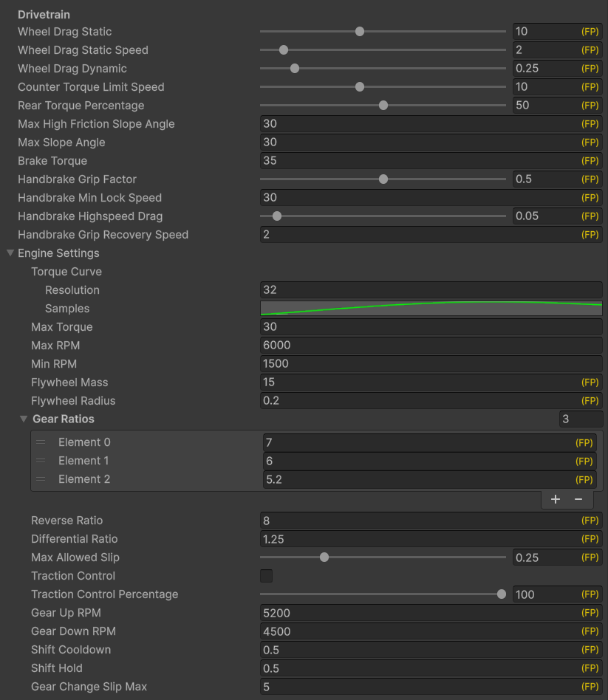Viewport: 608px width, 700px height.
Task: Select the Element 2 gear ratio field
Action: click(x=417, y=479)
